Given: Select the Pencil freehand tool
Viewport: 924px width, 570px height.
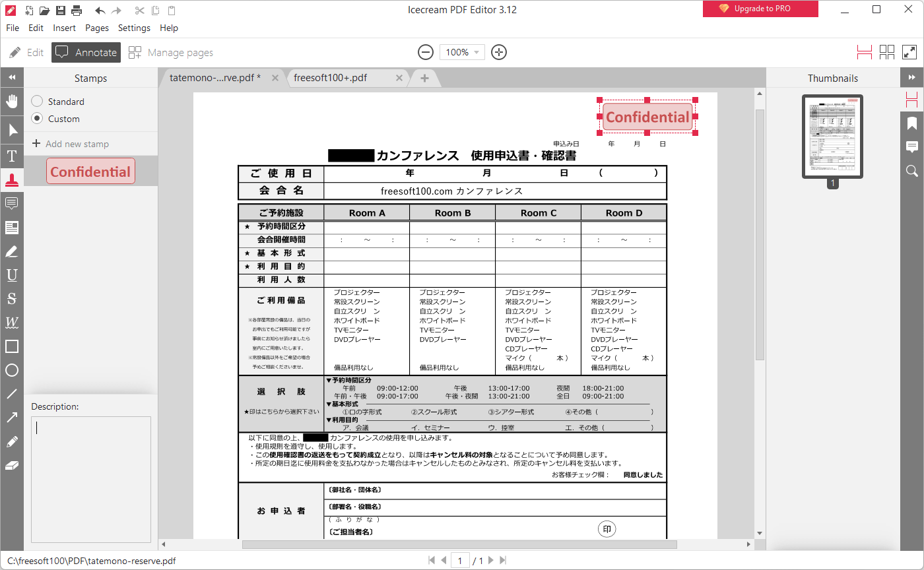Looking at the screenshot, I should coord(12,441).
